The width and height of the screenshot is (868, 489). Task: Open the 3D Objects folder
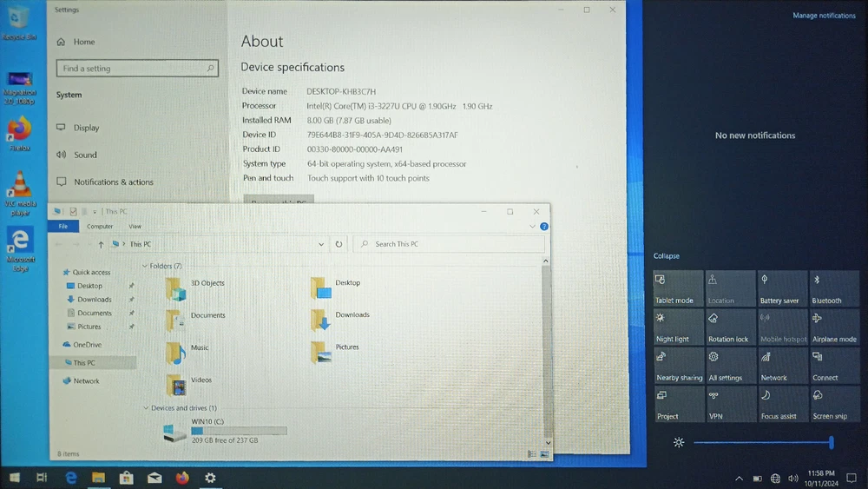click(176, 287)
